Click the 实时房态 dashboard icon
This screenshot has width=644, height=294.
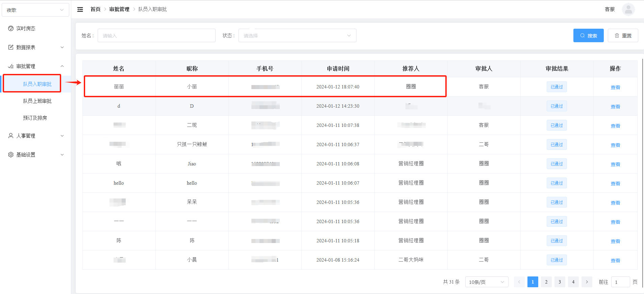[11, 28]
